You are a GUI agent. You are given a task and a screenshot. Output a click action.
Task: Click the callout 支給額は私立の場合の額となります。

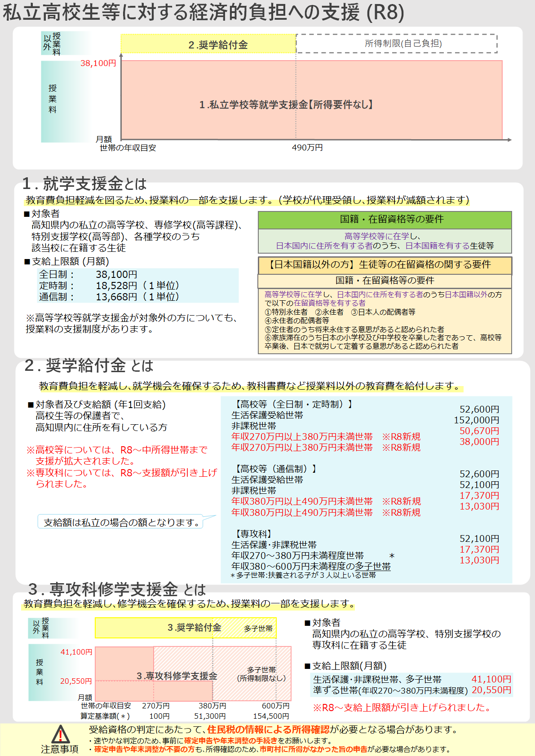tap(121, 522)
